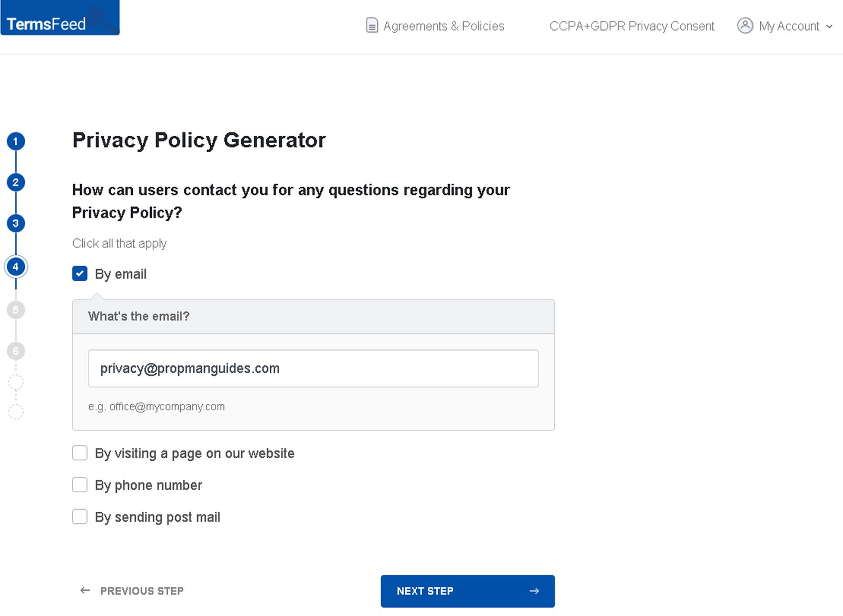Open the Agreements & Policies menu item
The width and height of the screenshot is (843, 616).
pos(435,26)
